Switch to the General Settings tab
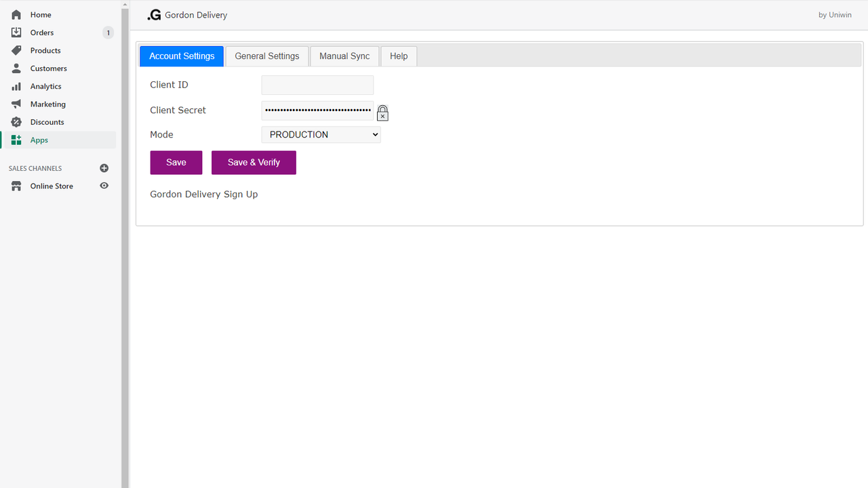This screenshot has height=488, width=868. pyautogui.click(x=267, y=56)
